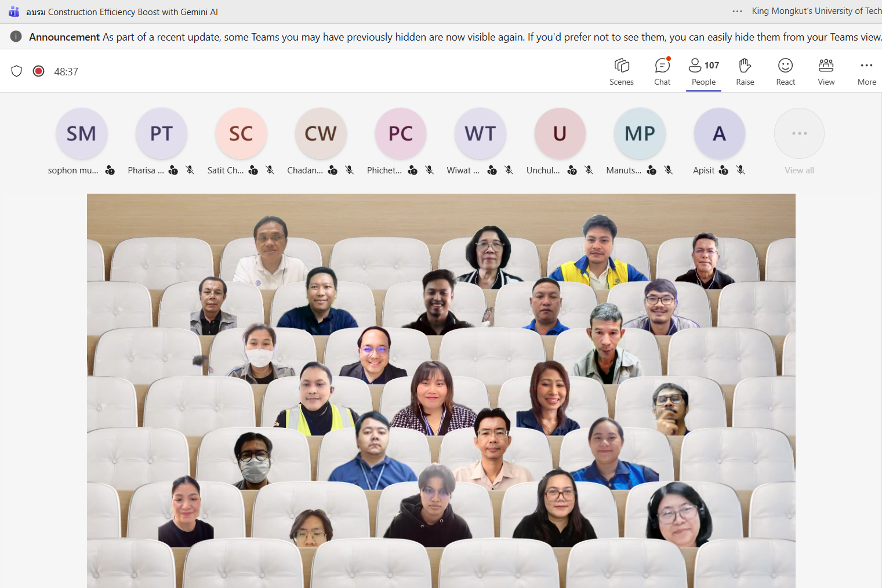Click Manuts MP participant avatar
882x588 pixels.
tap(640, 133)
